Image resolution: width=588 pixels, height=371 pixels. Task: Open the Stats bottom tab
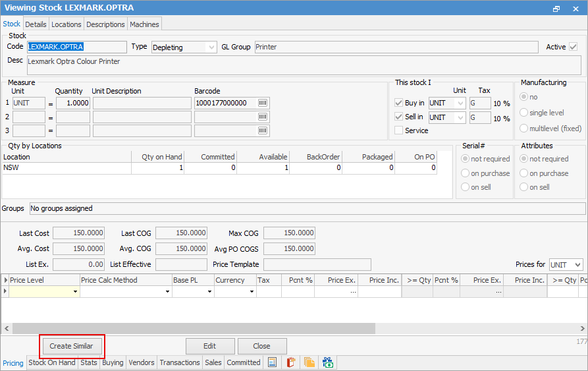coord(88,362)
